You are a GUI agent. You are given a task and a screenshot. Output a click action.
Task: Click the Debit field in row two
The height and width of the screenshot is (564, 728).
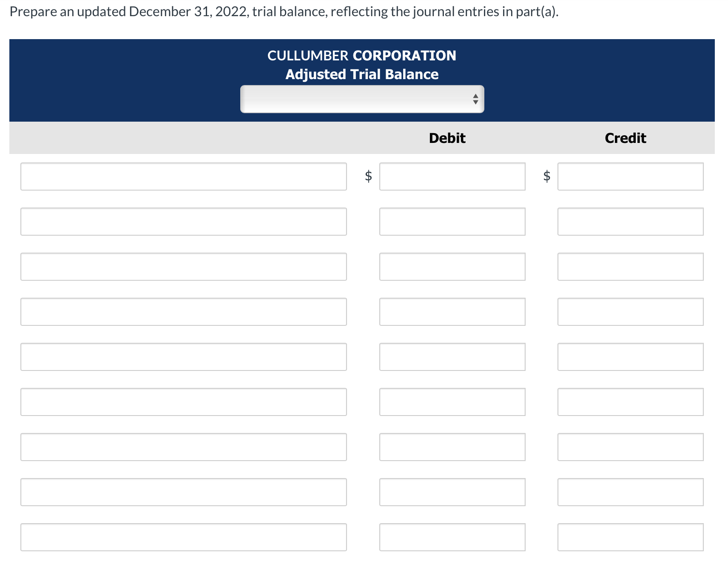pyautogui.click(x=452, y=222)
